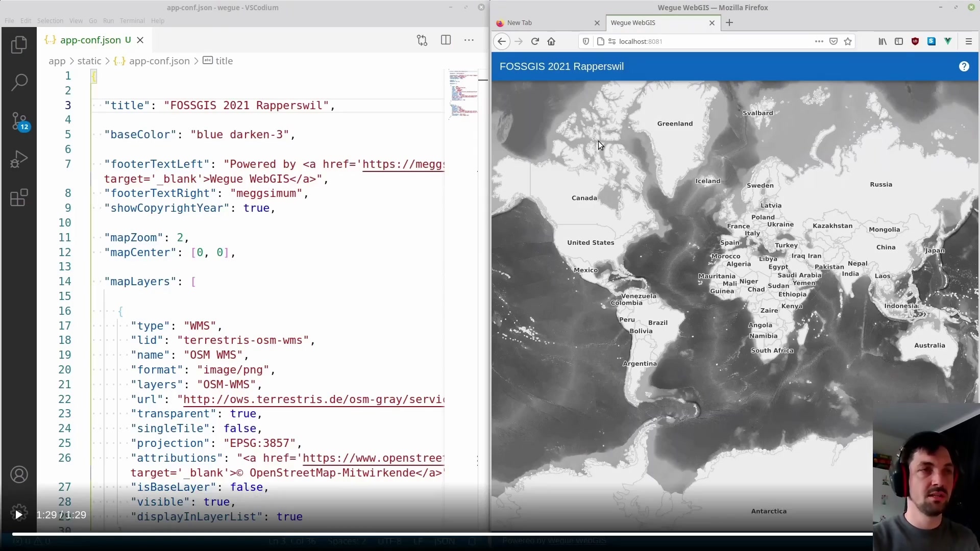Click the "blue darken-3" value
This screenshot has width=980, height=551.
coord(239,135)
